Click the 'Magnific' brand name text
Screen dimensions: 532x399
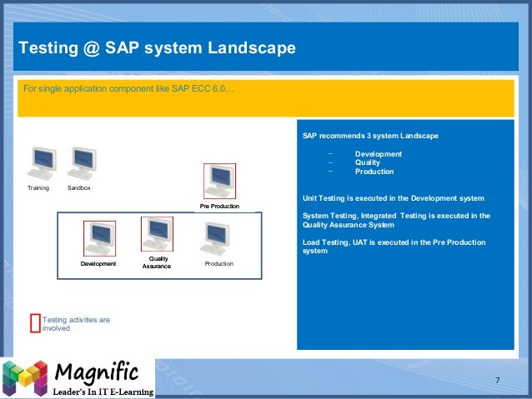[x=97, y=373]
